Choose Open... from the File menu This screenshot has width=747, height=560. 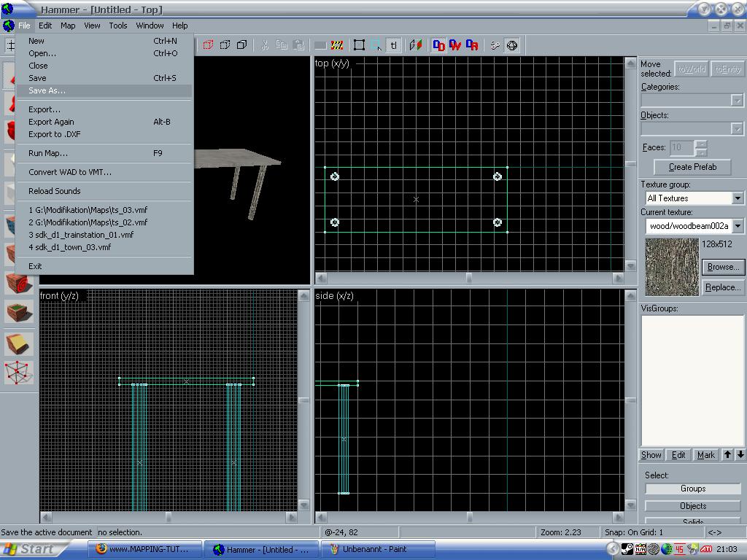tap(104, 53)
